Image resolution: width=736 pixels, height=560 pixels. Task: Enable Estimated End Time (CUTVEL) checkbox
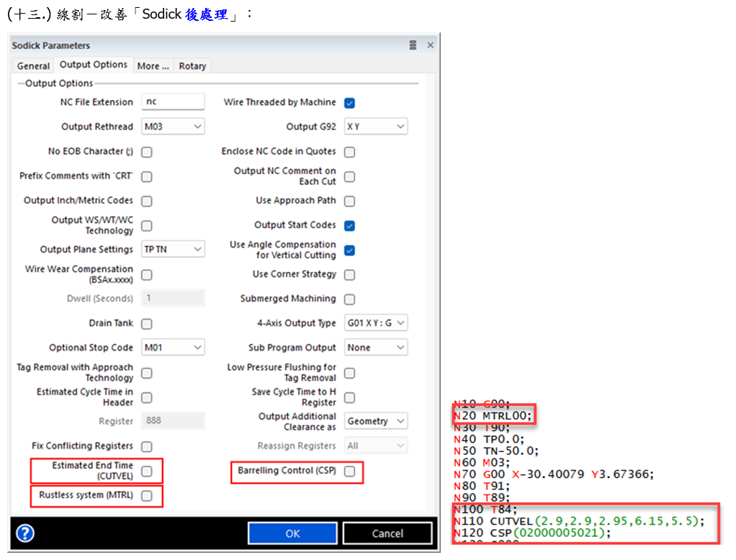tap(146, 471)
